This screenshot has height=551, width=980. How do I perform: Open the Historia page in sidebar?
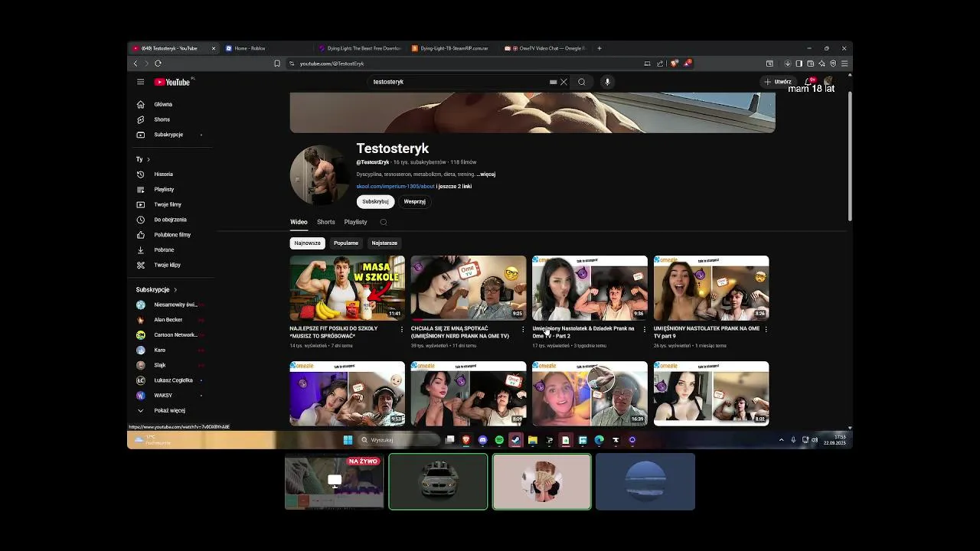tap(163, 174)
